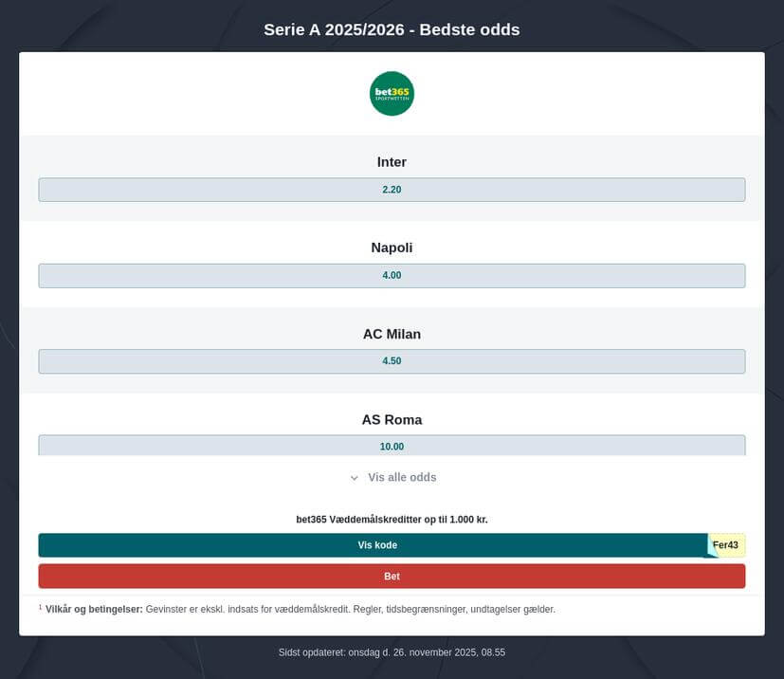Click the circular green bet365 badge

(392, 93)
